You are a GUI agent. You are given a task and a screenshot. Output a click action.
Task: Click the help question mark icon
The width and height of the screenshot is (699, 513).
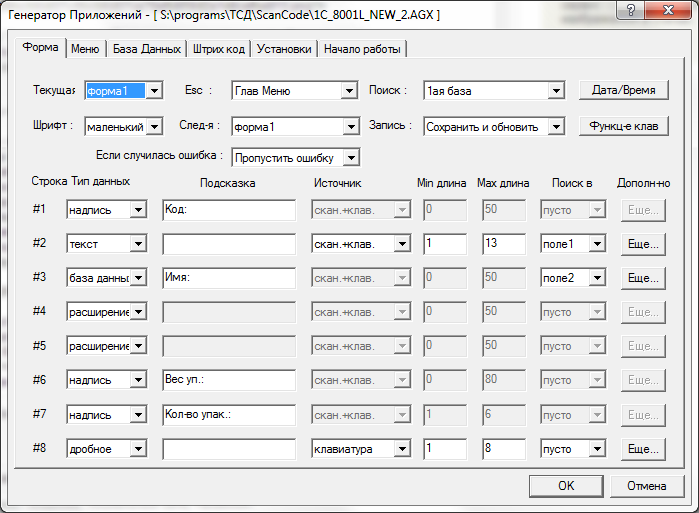(x=630, y=10)
